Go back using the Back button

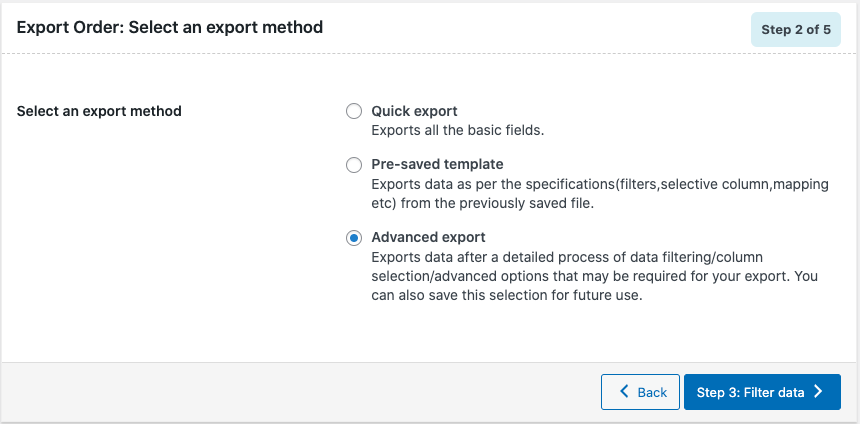[640, 392]
